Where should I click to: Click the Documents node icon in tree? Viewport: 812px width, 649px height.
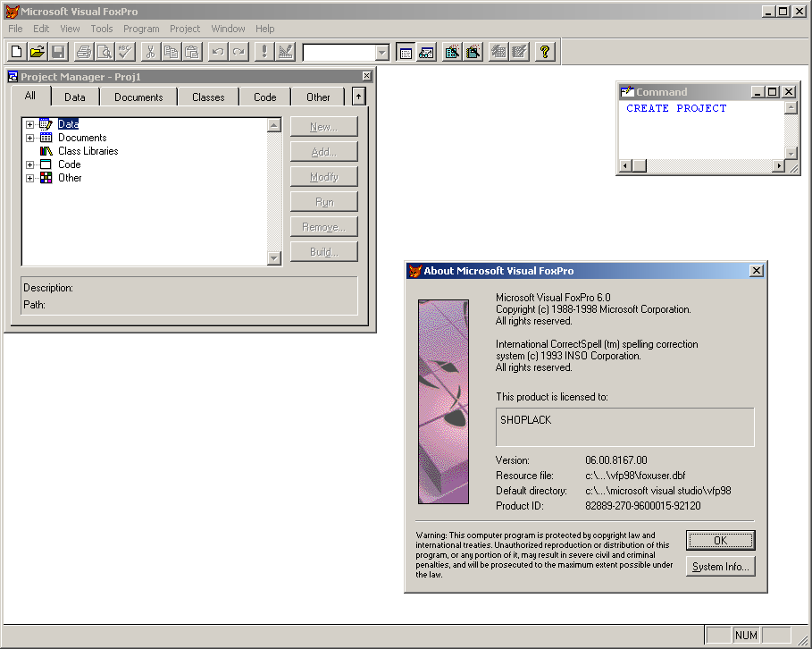(46, 138)
